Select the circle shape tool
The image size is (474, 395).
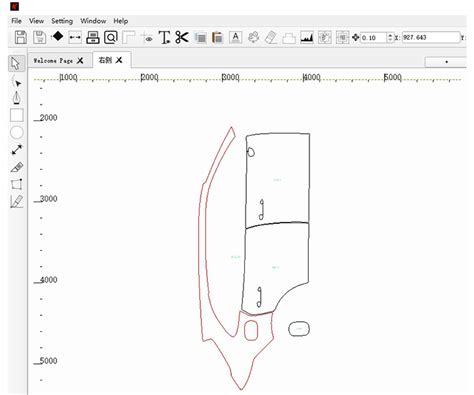click(17, 132)
